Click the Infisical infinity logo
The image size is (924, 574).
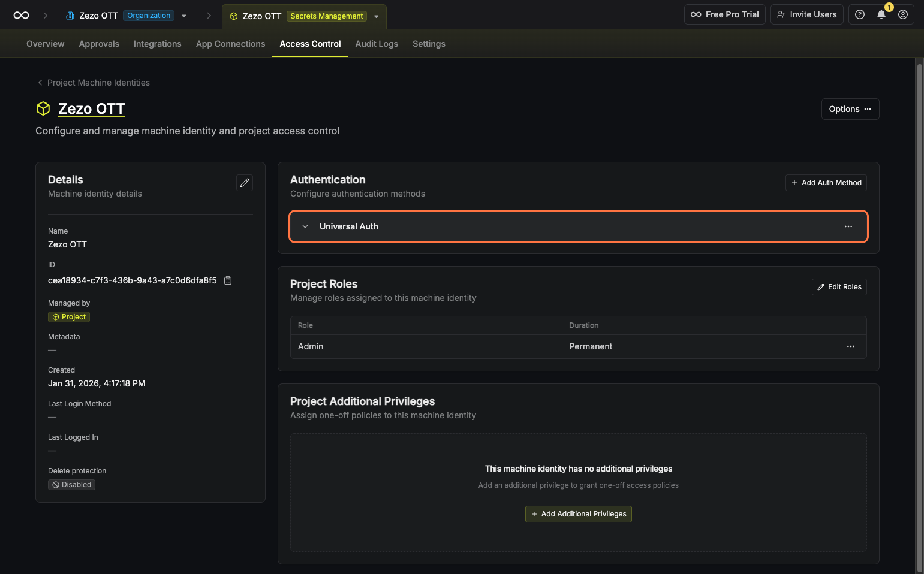coord(21,16)
